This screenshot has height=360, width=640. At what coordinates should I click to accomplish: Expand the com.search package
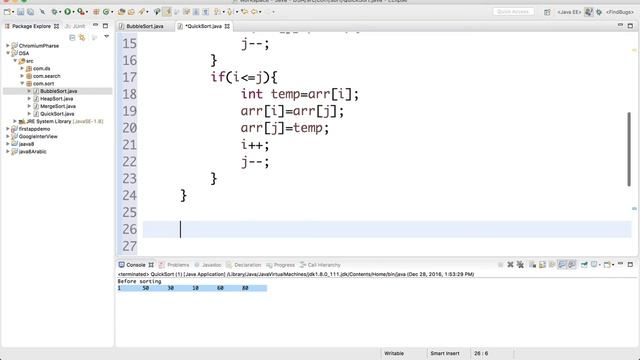coord(22,76)
